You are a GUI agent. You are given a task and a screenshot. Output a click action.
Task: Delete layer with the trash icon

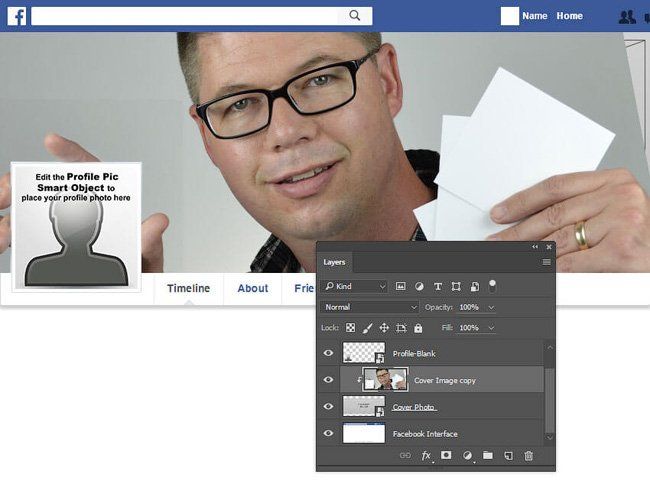(x=529, y=456)
